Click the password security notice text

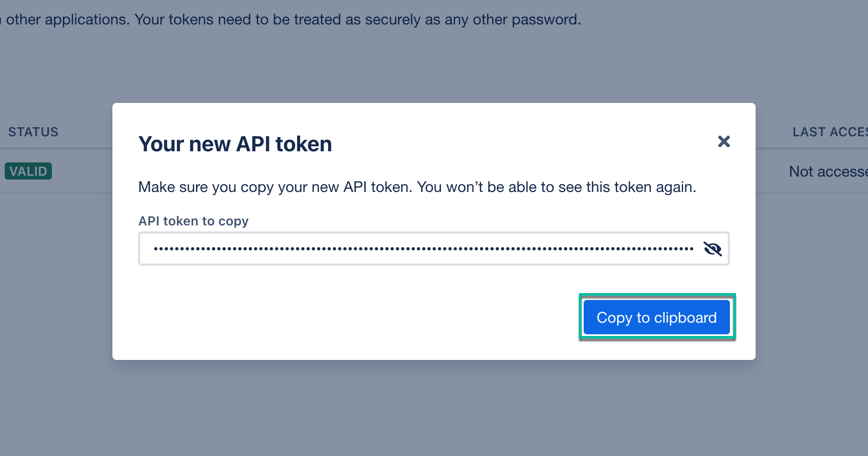coord(292,19)
